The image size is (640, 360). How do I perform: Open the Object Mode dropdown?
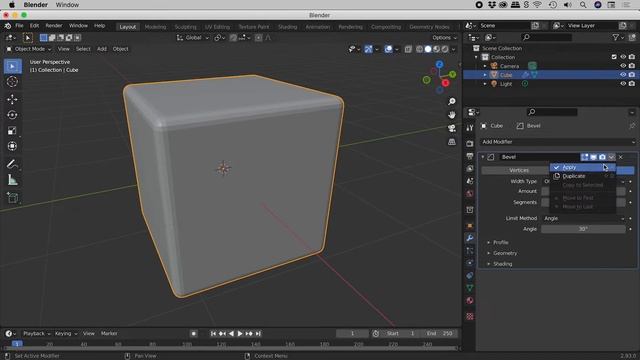[29, 49]
